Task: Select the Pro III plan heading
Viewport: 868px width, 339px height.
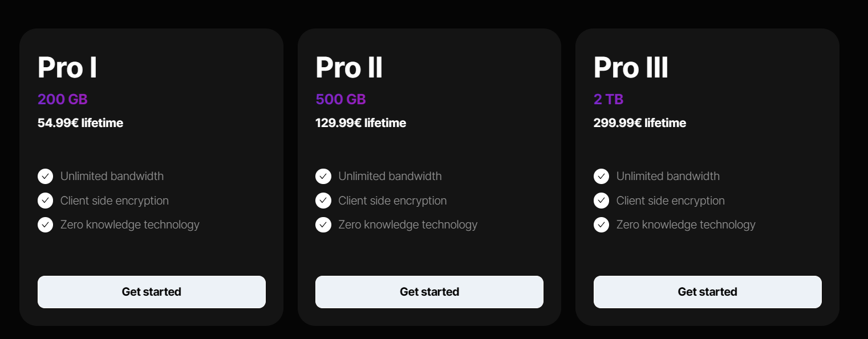Action: tap(631, 68)
